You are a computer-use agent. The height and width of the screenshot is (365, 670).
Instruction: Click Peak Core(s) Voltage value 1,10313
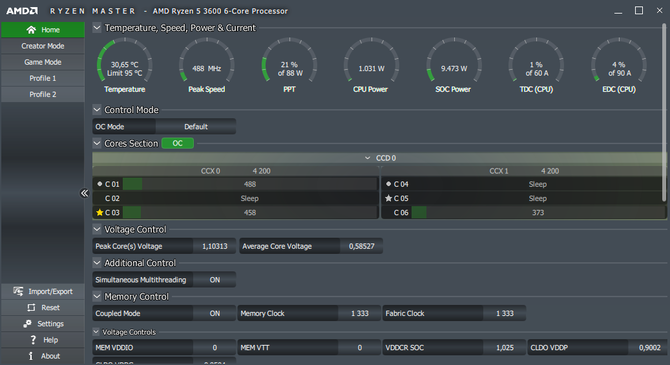(215, 246)
